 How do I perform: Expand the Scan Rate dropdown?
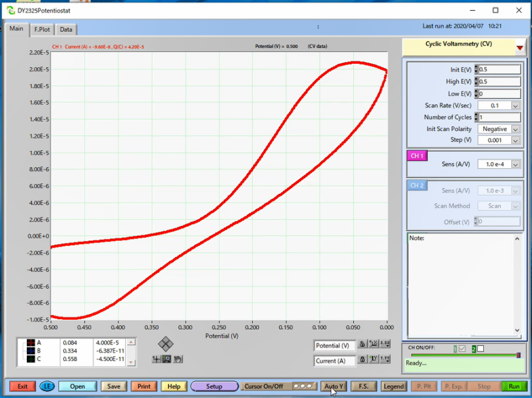point(515,106)
